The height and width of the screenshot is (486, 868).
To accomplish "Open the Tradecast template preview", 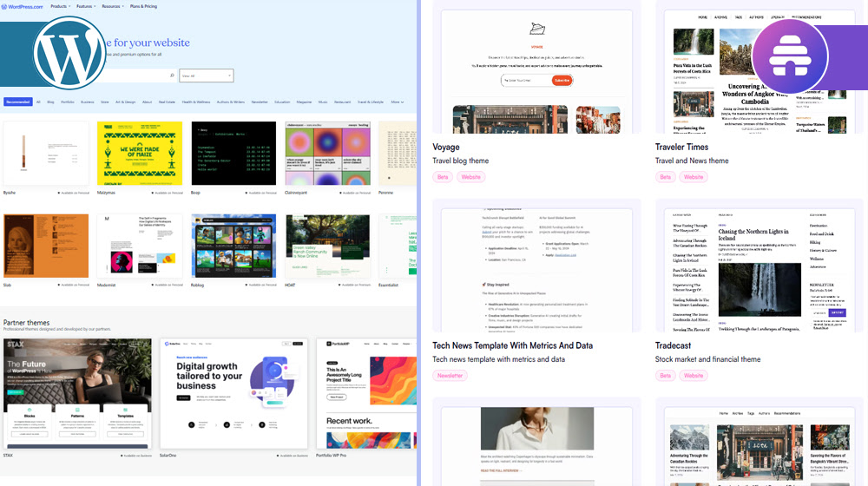I will 759,270.
